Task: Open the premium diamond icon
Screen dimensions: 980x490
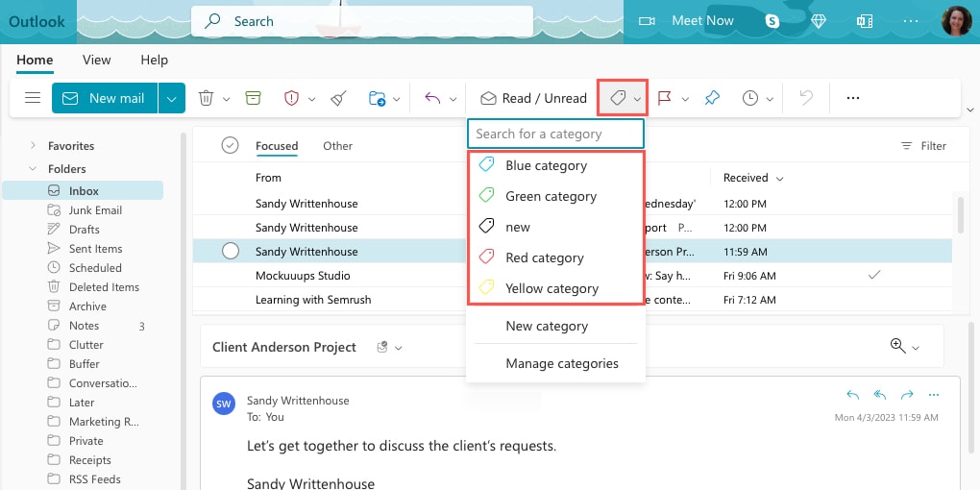Action: (819, 21)
